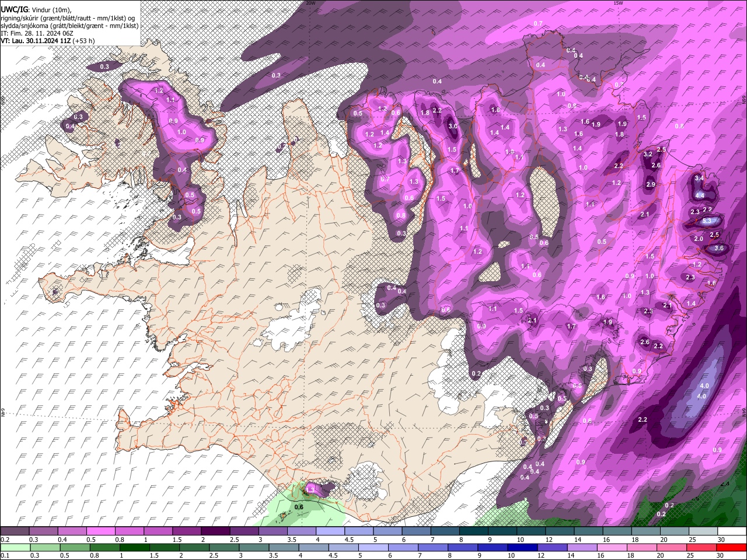Click the 'IT: Fim. 28. 11. 2024 06Z' line

click(37, 33)
